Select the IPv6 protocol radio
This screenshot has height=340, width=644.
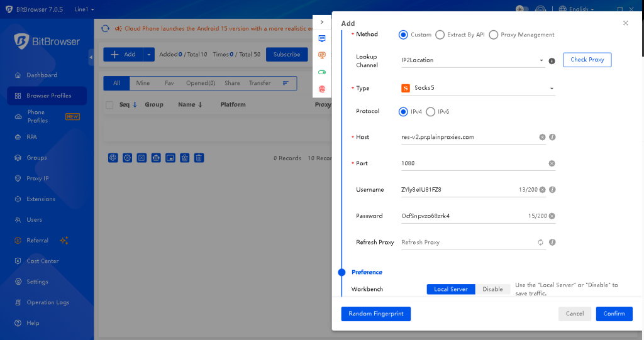(430, 112)
